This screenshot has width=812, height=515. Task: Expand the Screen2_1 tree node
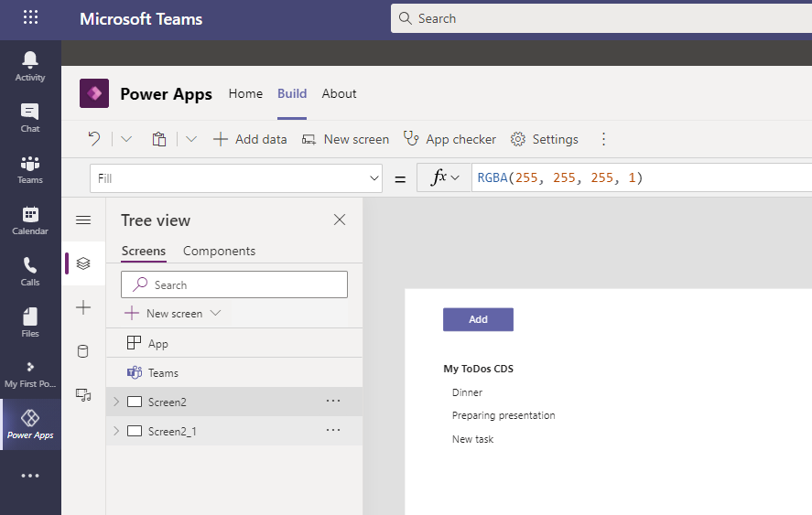click(x=116, y=431)
